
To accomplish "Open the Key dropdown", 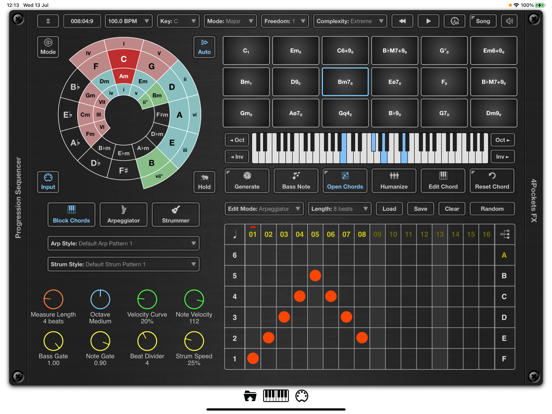I will (x=178, y=21).
